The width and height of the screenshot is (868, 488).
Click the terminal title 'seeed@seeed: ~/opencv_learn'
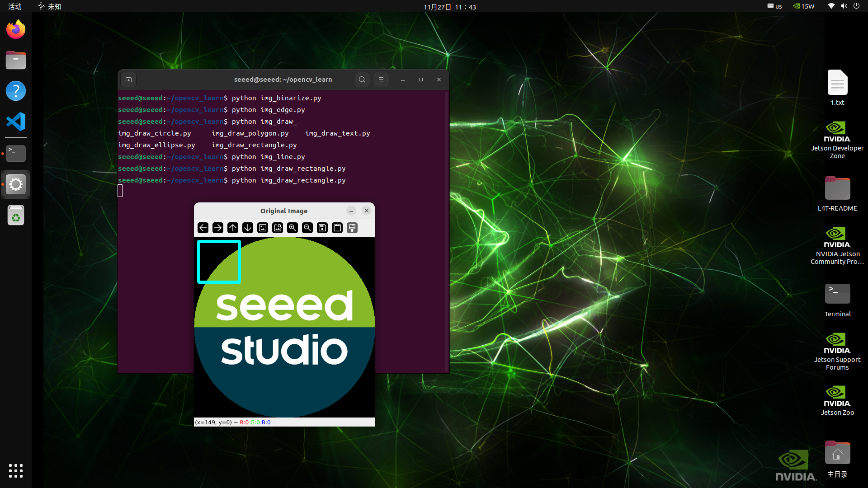pos(283,80)
